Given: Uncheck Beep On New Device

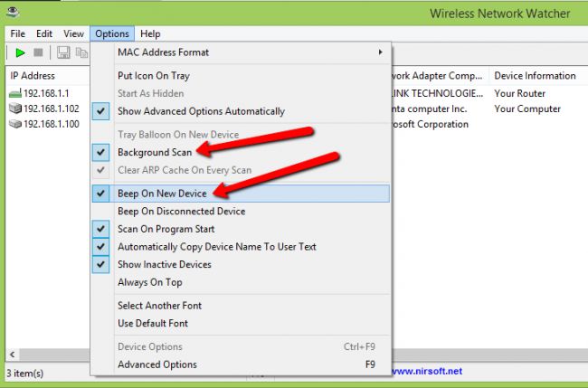Looking at the screenshot, I should 241,194.
